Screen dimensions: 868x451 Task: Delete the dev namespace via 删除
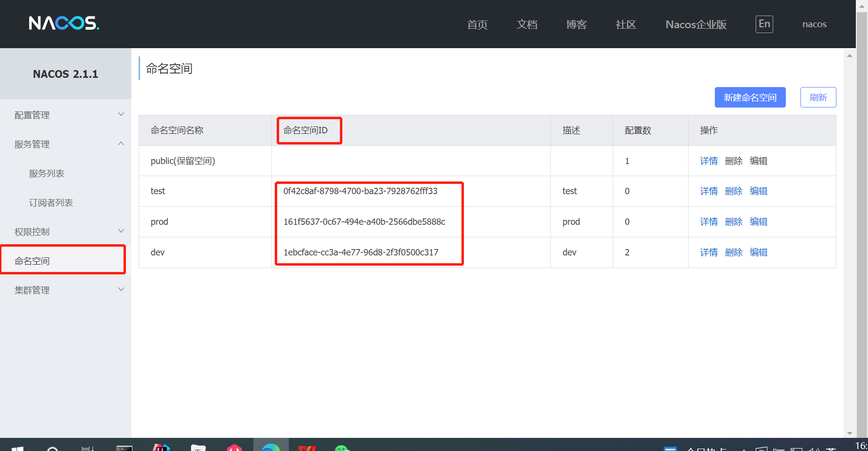733,253
